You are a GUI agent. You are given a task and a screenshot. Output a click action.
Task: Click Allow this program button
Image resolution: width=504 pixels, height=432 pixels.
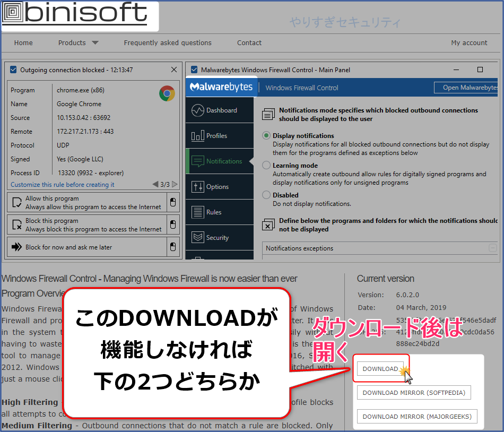pyautogui.click(x=87, y=203)
